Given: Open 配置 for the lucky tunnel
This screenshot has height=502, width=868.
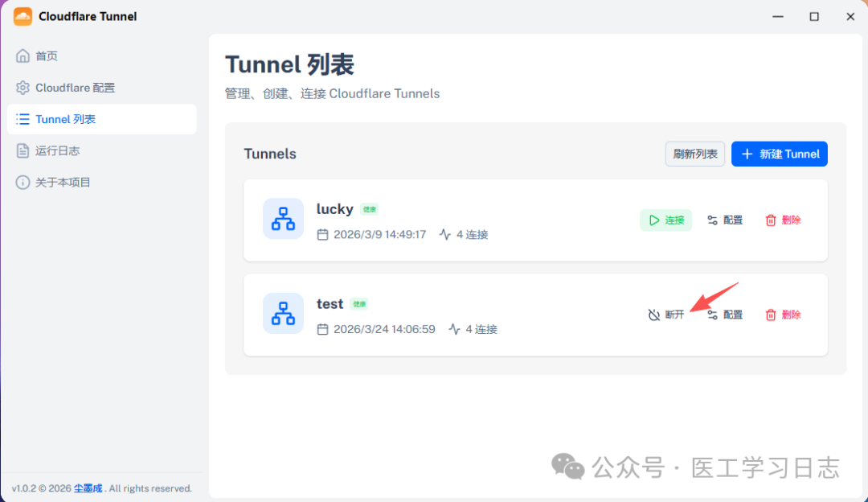Looking at the screenshot, I should point(732,220).
